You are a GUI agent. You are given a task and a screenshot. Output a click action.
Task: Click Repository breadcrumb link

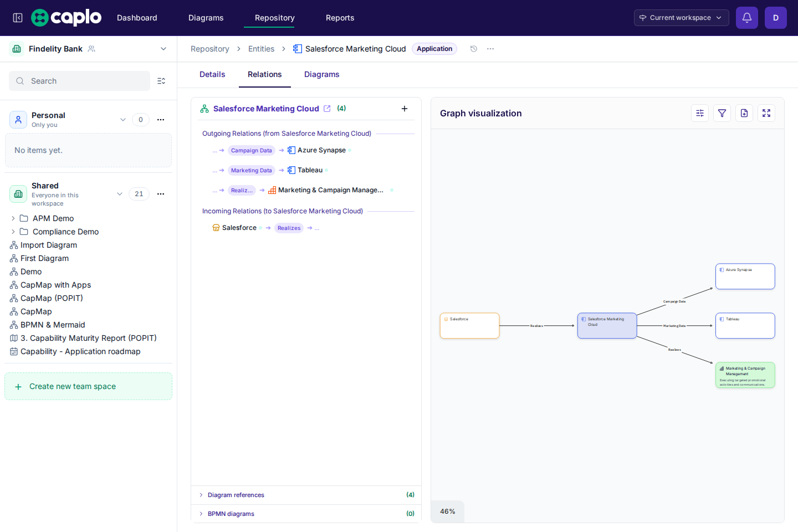click(x=210, y=49)
